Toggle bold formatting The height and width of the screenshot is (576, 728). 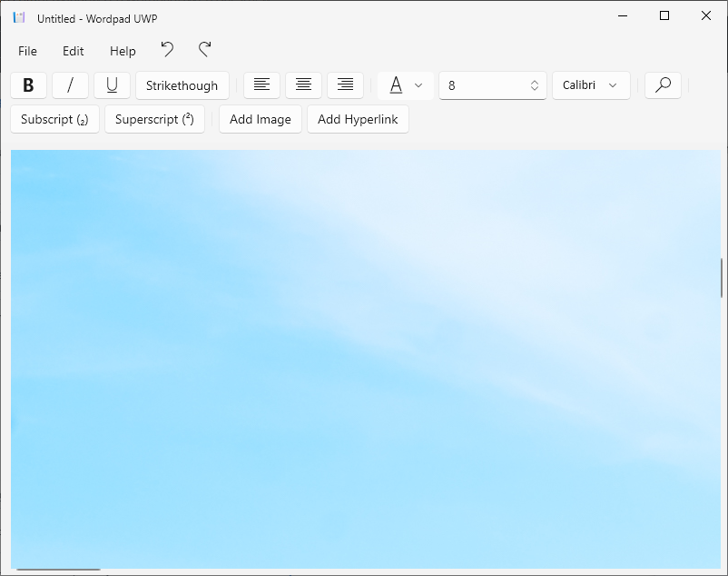27,84
